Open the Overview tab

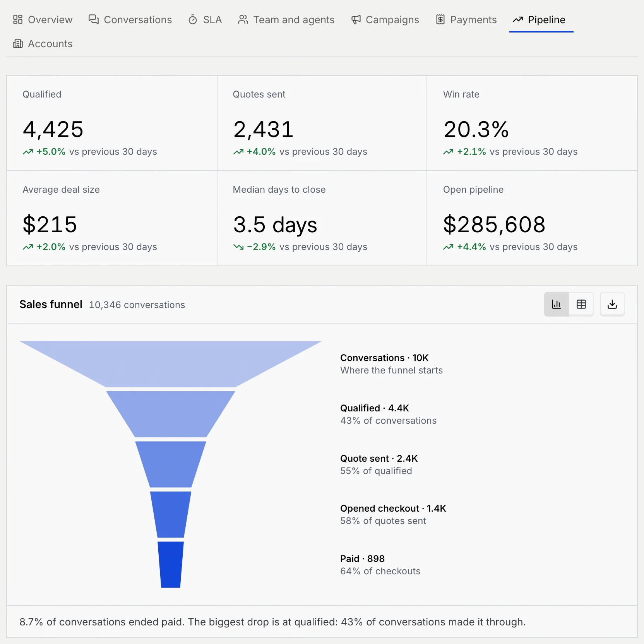click(x=43, y=20)
